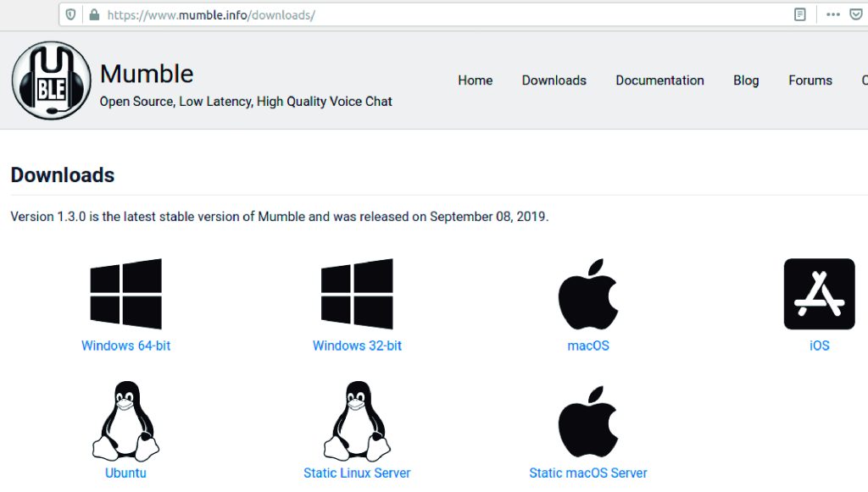Click the Version 1.3.0 release sentence
The width and height of the screenshot is (868, 492).
pyautogui.click(x=280, y=217)
